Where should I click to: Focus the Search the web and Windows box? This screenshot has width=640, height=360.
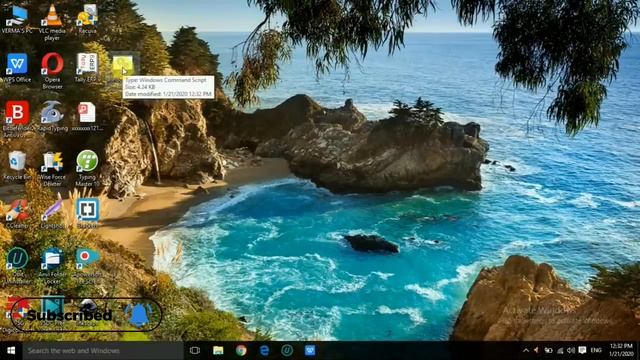coord(103,350)
